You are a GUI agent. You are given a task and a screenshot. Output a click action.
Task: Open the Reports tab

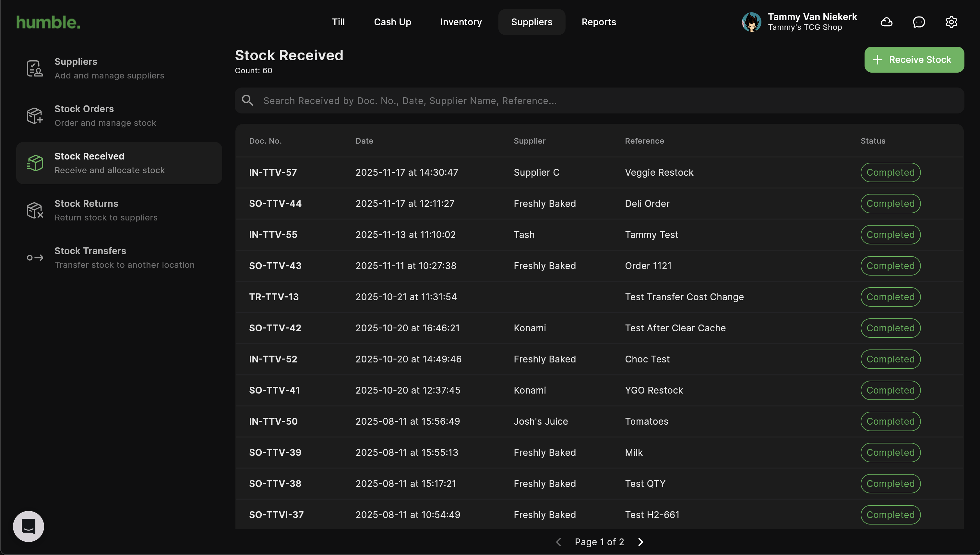[x=599, y=22]
